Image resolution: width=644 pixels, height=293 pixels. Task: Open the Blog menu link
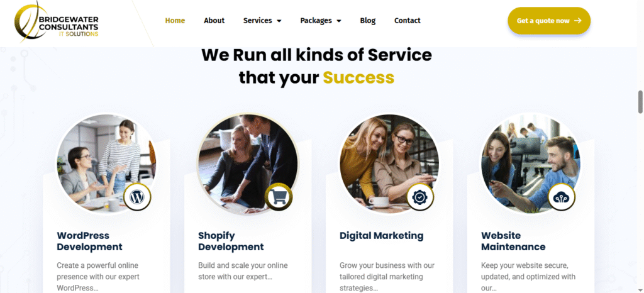367,21
